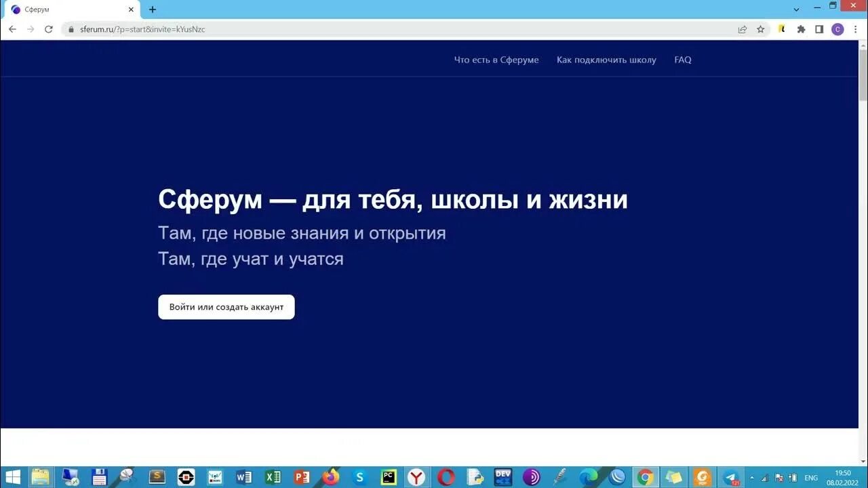The image size is (868, 488).
Task: Reload the page with the refresh icon
Action: click(47, 29)
